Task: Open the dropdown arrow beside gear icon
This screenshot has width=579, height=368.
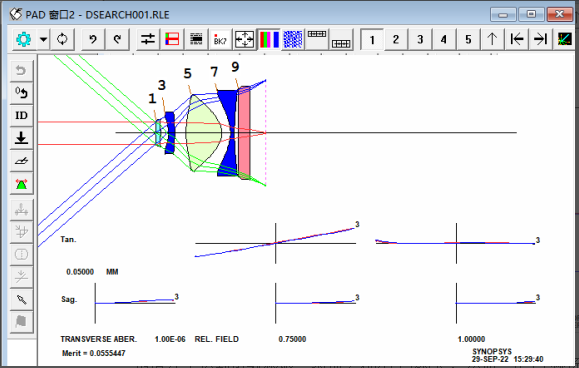Action: coord(44,39)
